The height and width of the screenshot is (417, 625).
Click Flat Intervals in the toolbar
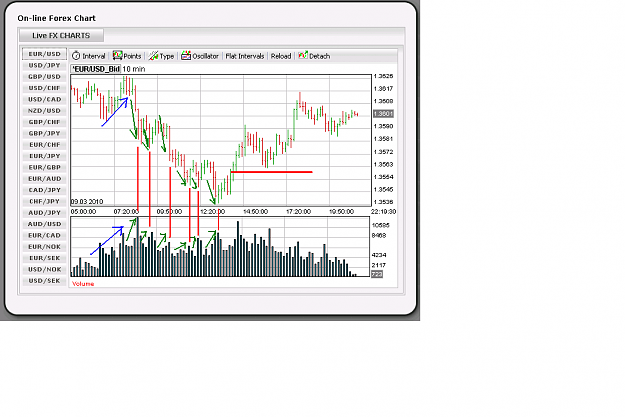[x=245, y=56]
